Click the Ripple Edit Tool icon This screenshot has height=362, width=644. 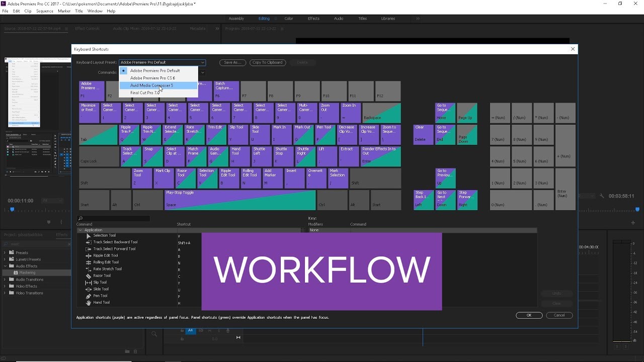[x=89, y=255]
